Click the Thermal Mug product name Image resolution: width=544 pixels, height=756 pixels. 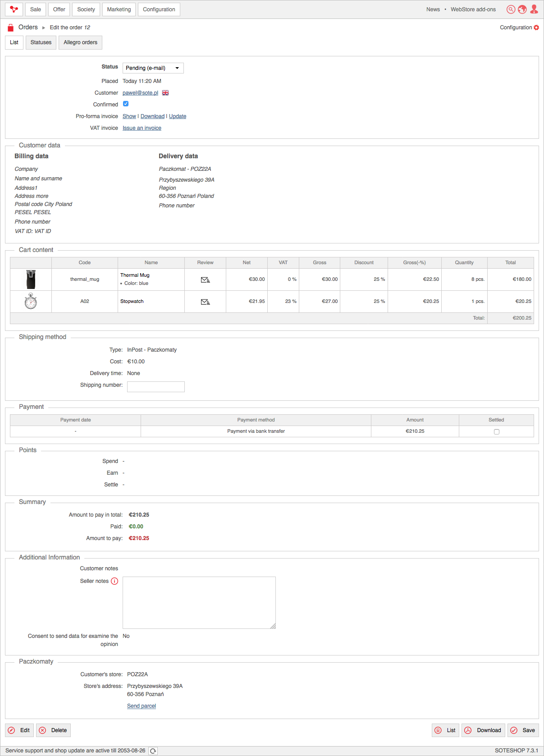tap(135, 275)
